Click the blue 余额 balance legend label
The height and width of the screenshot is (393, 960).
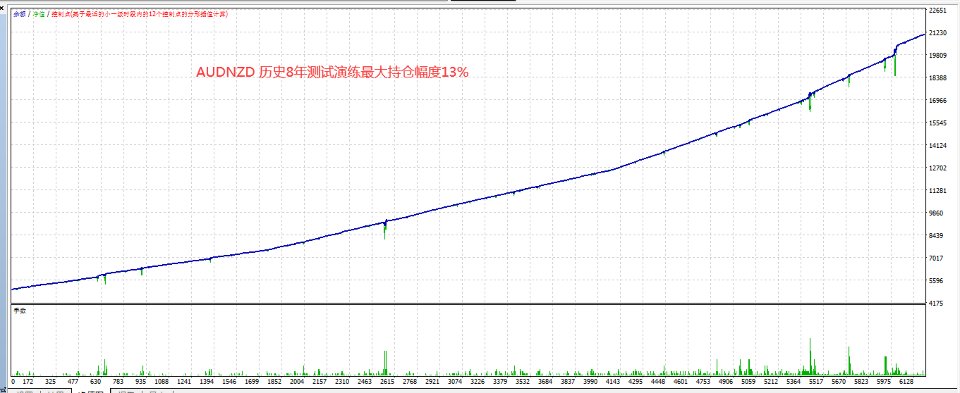tap(19, 14)
